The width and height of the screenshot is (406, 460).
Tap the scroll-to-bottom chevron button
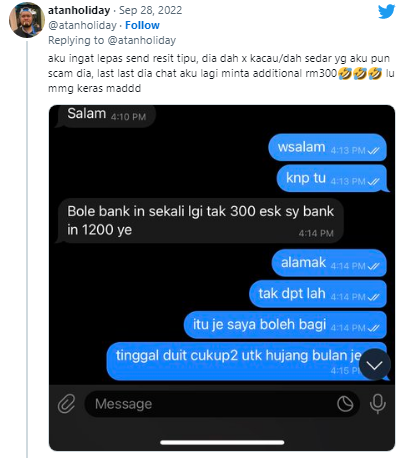tap(375, 365)
